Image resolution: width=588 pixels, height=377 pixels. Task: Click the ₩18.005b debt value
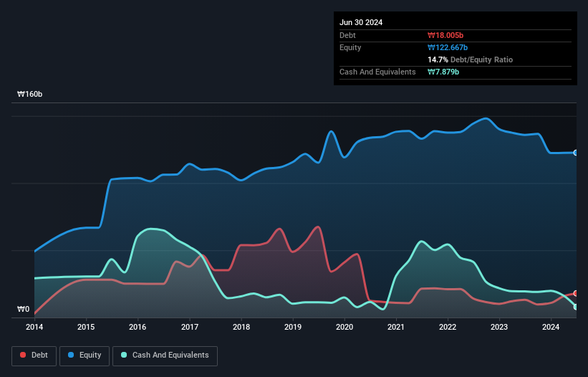pos(445,35)
